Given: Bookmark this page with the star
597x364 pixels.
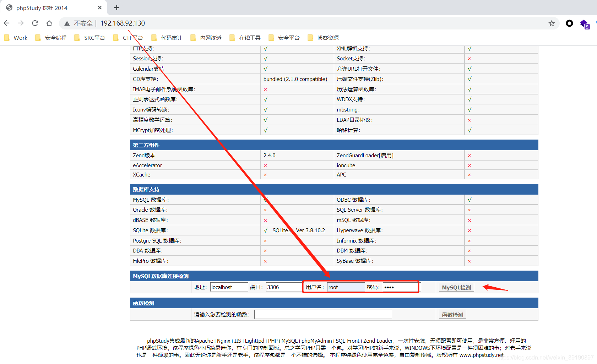Looking at the screenshot, I should tap(552, 23).
